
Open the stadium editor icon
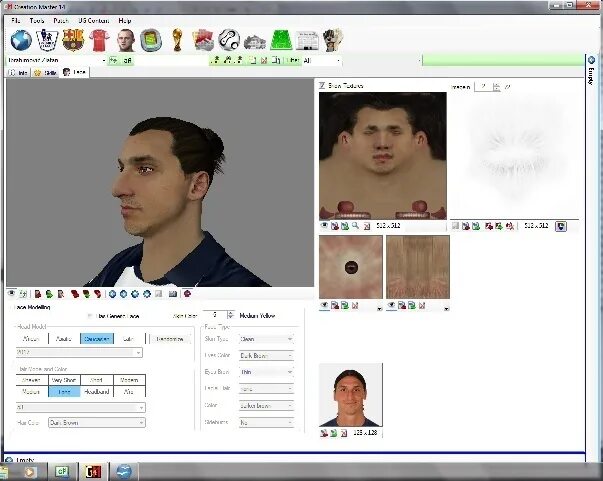151,40
